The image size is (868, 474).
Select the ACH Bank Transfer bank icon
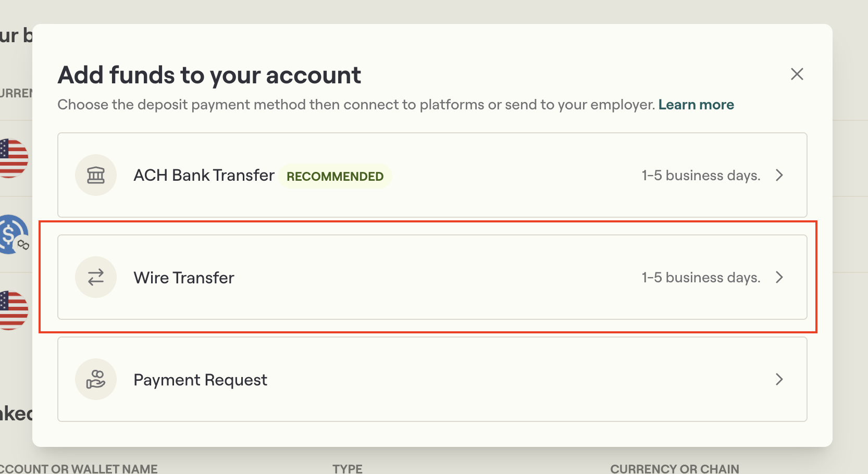coord(96,175)
